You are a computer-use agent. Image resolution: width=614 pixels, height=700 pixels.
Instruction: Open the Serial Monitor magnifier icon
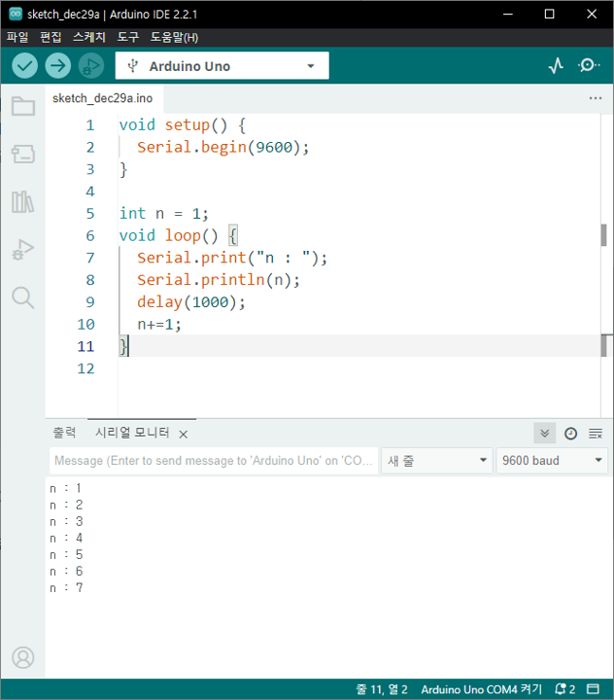[x=589, y=66]
